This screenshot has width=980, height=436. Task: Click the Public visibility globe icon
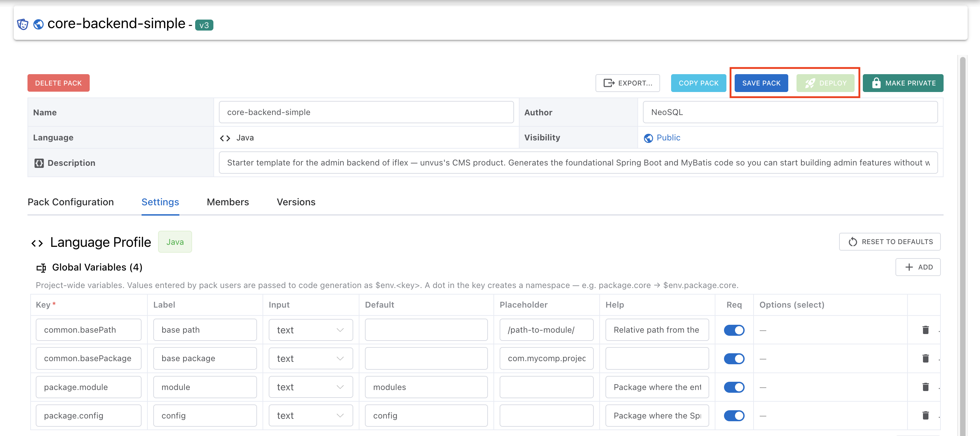tap(648, 138)
